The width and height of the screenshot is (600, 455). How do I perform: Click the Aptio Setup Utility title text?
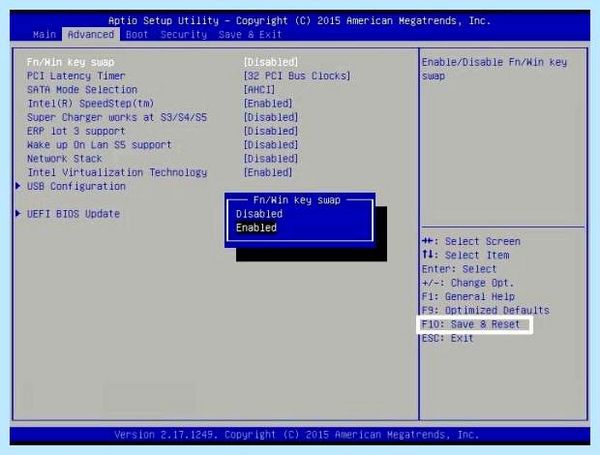point(299,20)
